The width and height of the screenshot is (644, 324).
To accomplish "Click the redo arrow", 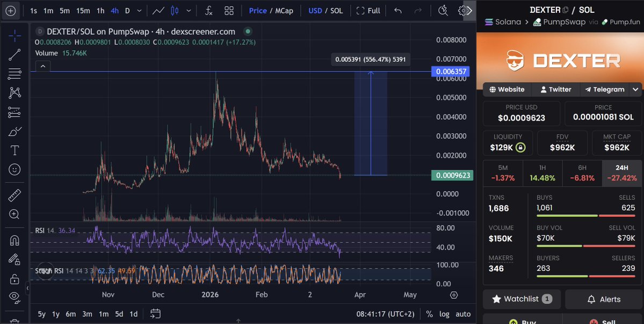I will pos(418,11).
